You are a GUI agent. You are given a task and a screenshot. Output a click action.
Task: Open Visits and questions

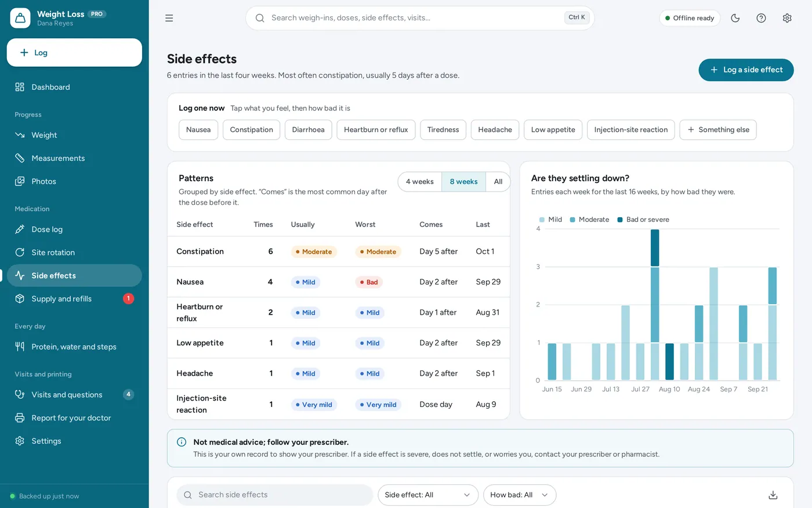pos(74,395)
